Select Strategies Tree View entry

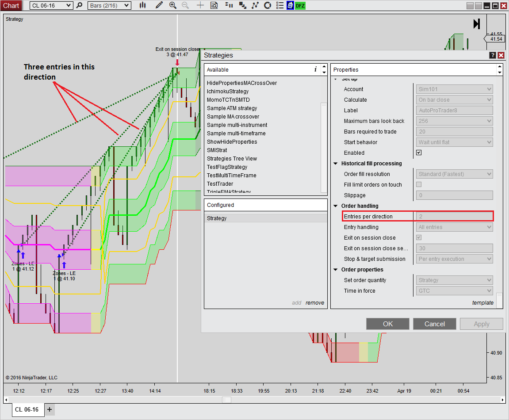point(232,158)
